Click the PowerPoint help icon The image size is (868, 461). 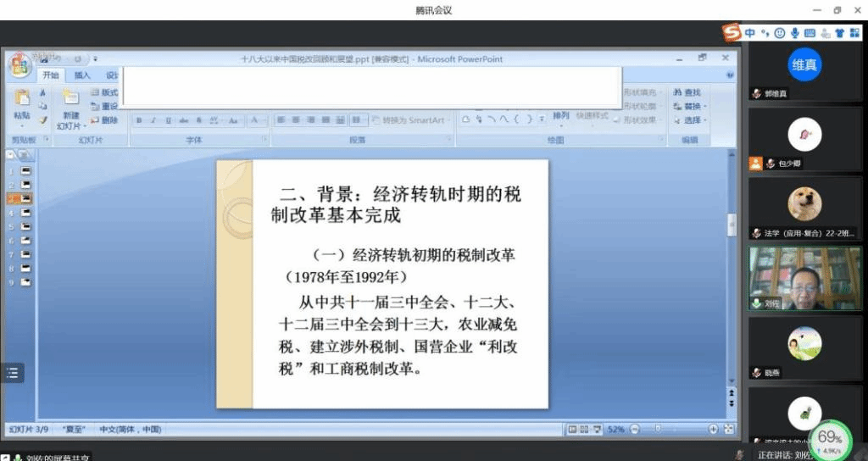click(x=730, y=75)
